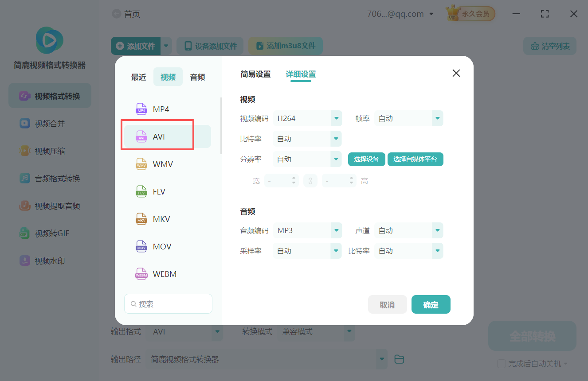This screenshot has height=381, width=588.
Task: Toggle the aspect ratio link between width and height
Action: point(310,180)
